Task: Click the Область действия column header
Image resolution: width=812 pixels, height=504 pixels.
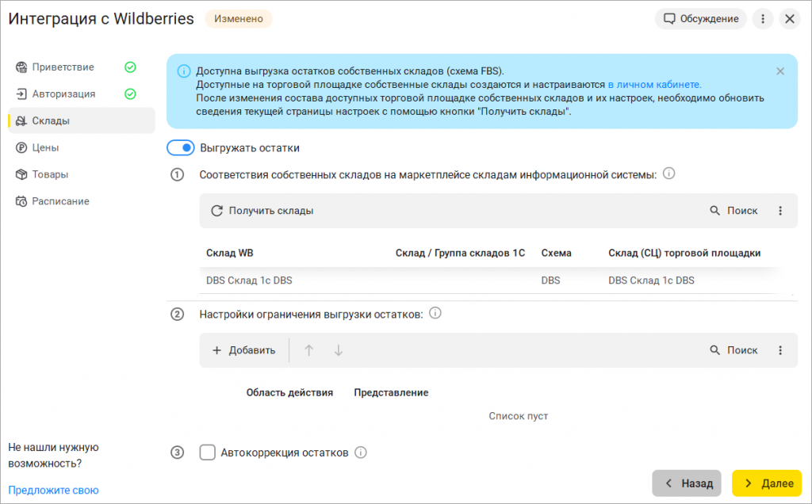Action: 289,393
